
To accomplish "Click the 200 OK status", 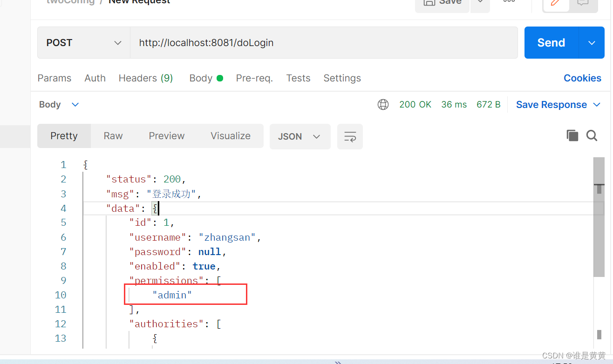I will [x=415, y=105].
